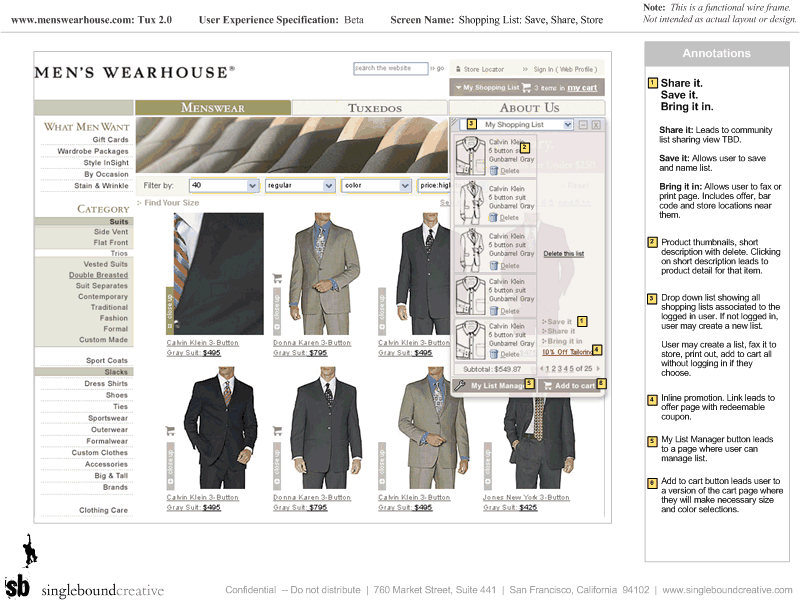
Task: Click the www.singleboundcreative.com footer text
Action: (x=727, y=590)
